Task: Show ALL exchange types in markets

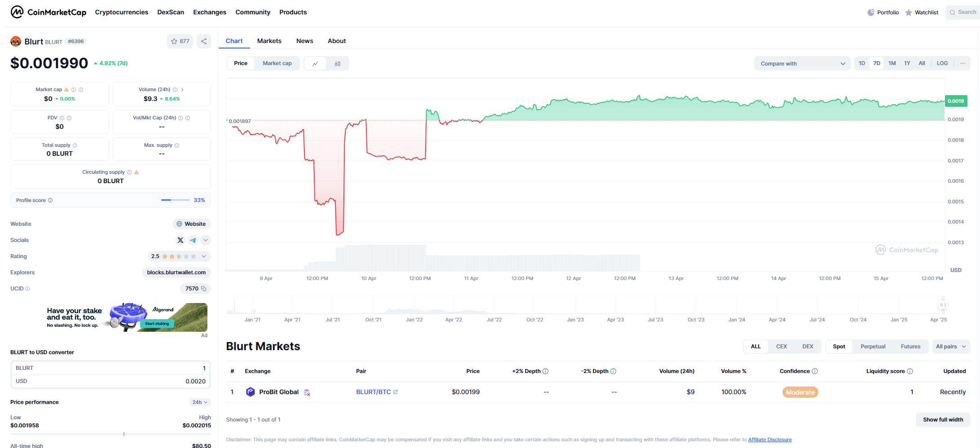Action: [756, 347]
